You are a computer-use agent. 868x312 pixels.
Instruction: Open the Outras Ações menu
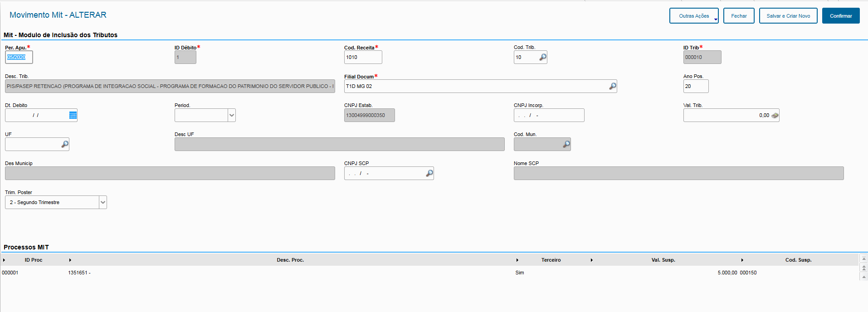(694, 16)
